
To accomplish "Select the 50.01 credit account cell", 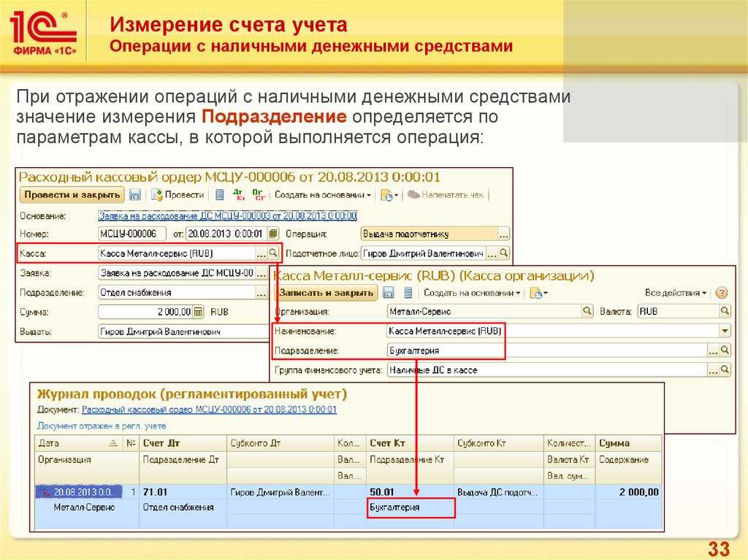I will [409, 492].
